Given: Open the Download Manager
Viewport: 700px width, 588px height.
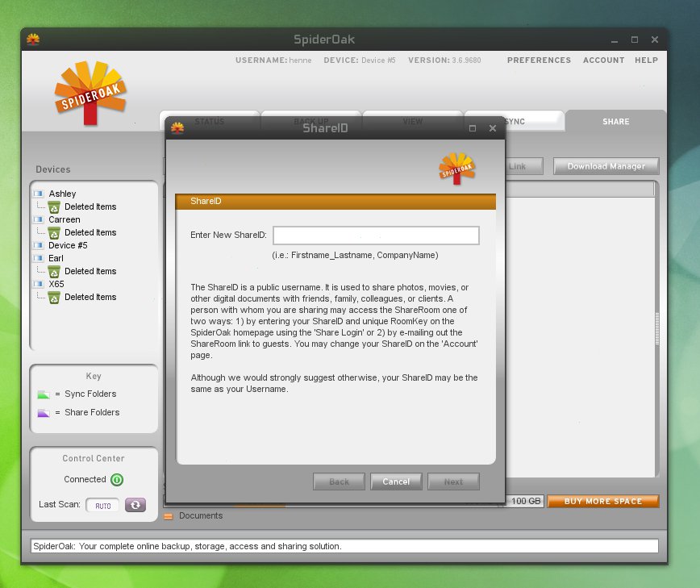Looking at the screenshot, I should click(x=606, y=166).
